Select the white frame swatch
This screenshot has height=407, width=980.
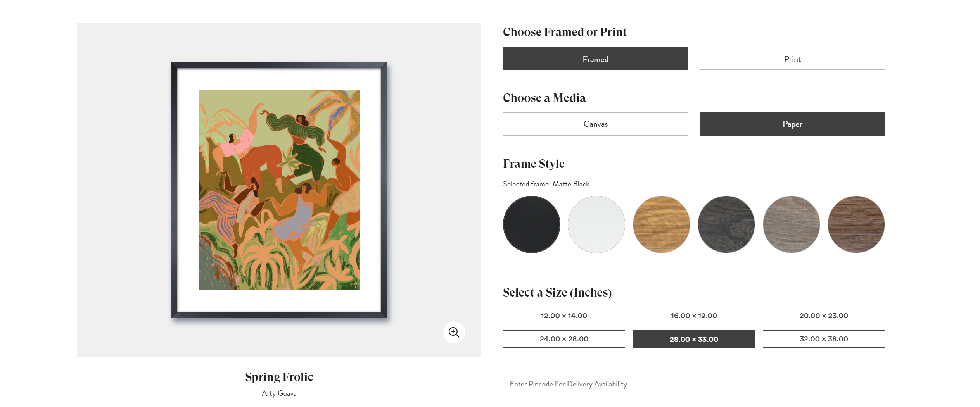(596, 224)
